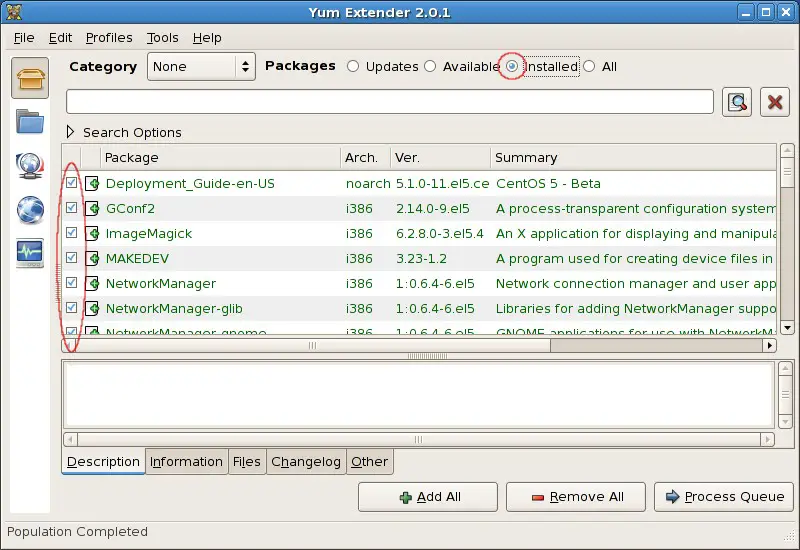This screenshot has width=800, height=550.
Task: Click package icon next to GConf2
Action: [92, 208]
